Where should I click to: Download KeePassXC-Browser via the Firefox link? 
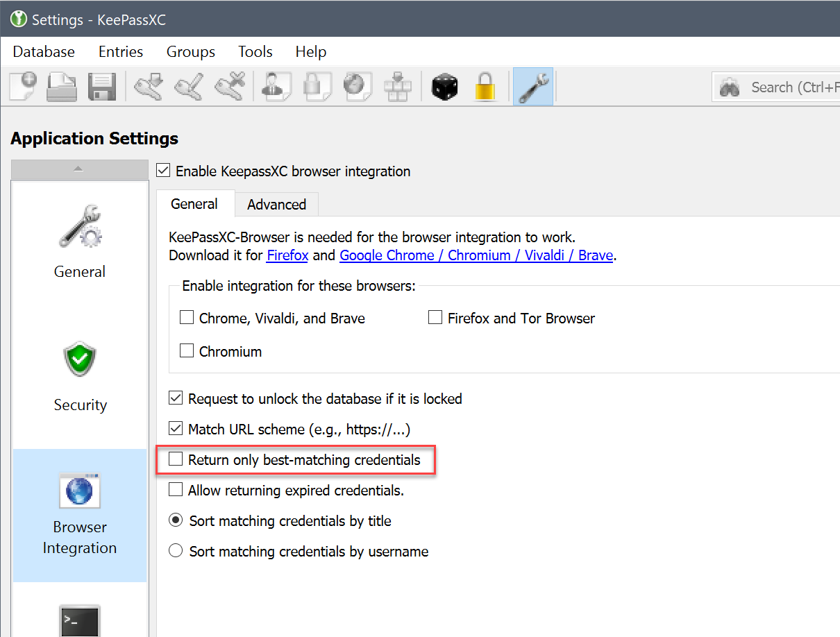point(287,255)
